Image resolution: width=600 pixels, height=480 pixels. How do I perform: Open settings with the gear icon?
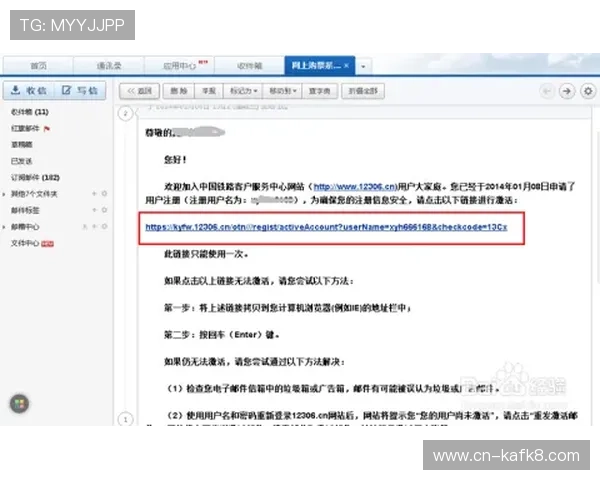[588, 91]
